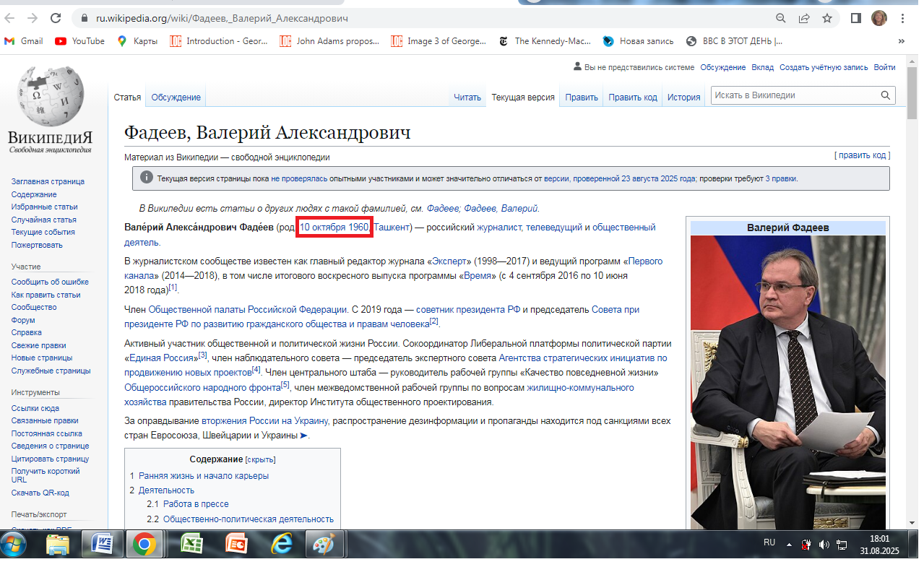
Task: Click the share page icon
Action: (x=804, y=18)
